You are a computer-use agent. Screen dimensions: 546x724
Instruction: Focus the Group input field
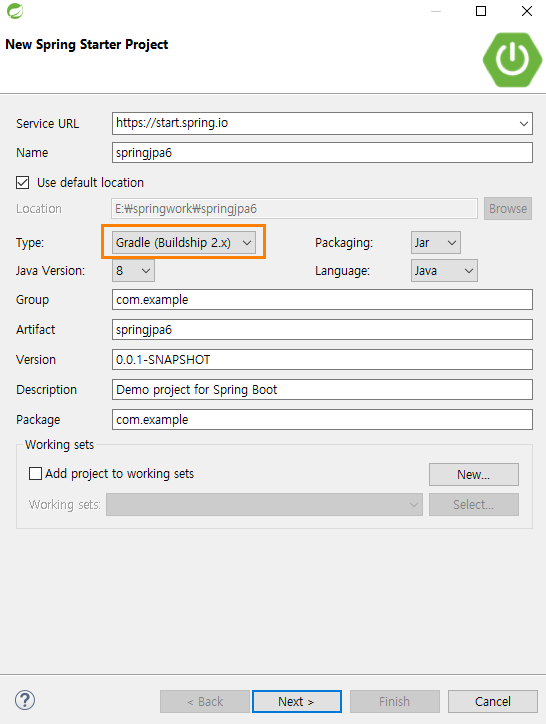(x=322, y=300)
